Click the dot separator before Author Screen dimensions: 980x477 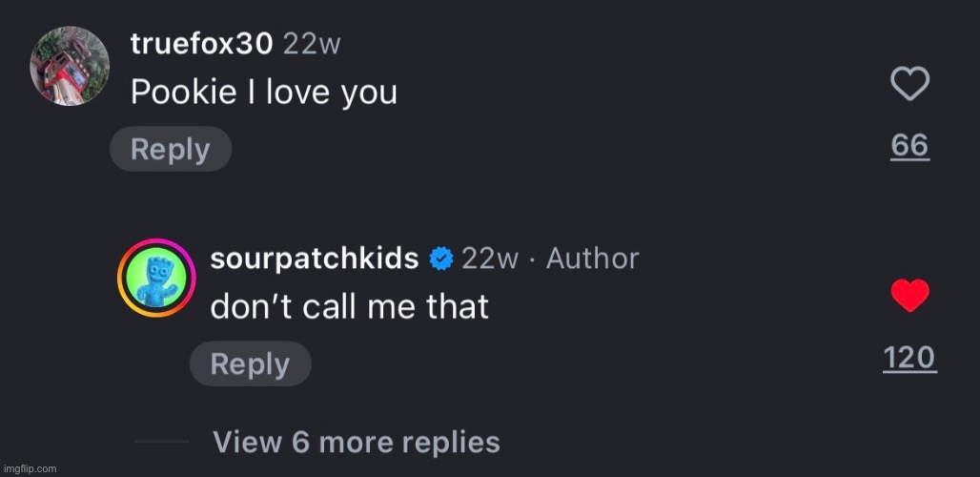532,259
